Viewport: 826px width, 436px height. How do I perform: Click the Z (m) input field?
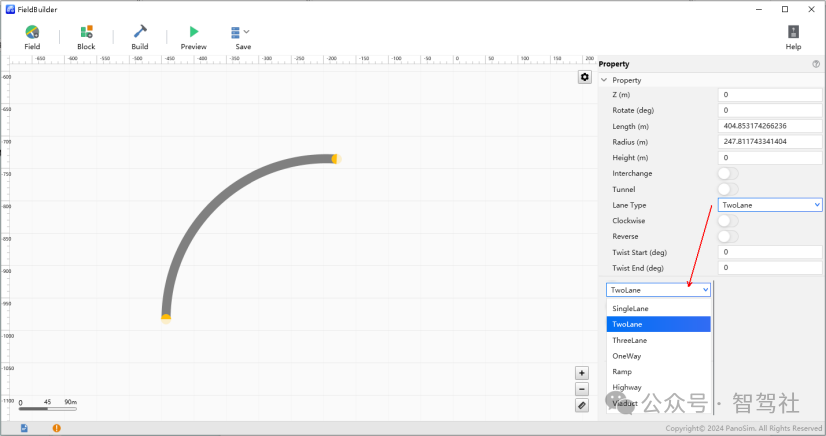770,95
